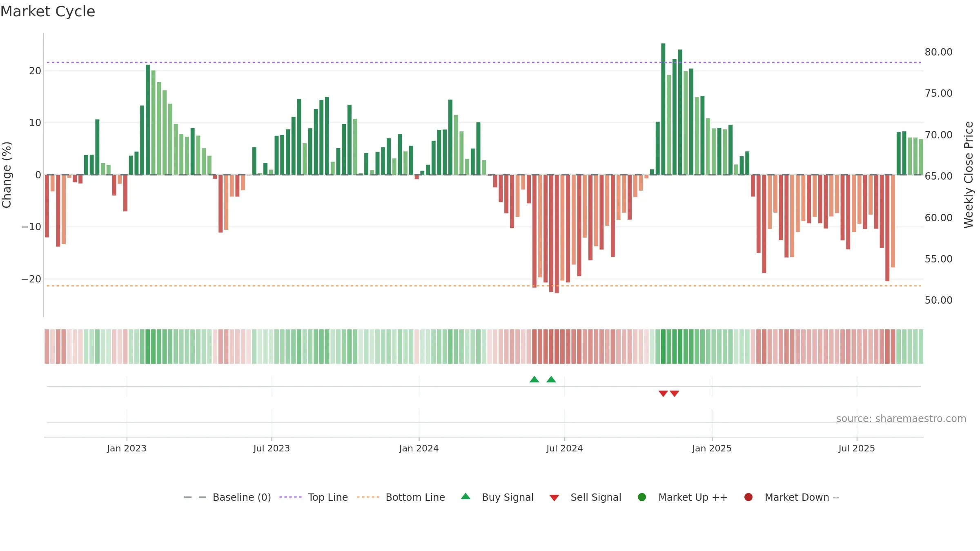The width and height of the screenshot is (980, 551).
Task: Click the 'Jan 2023' axis tick label
Action: click(127, 449)
